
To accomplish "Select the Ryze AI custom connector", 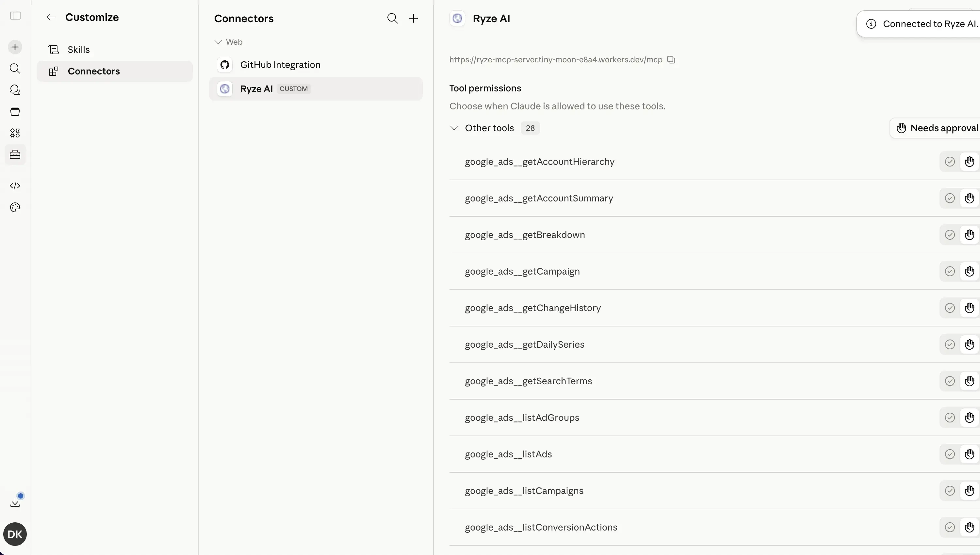I will pyautogui.click(x=316, y=89).
